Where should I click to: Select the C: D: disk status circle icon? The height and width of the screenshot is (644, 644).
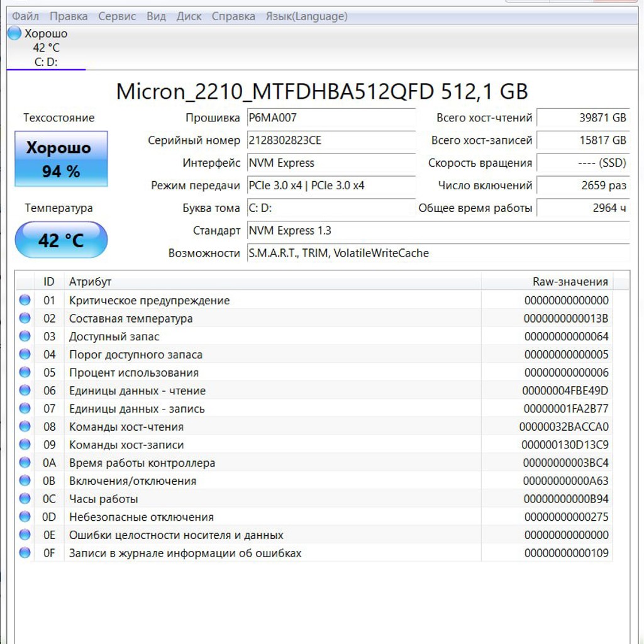click(x=14, y=33)
